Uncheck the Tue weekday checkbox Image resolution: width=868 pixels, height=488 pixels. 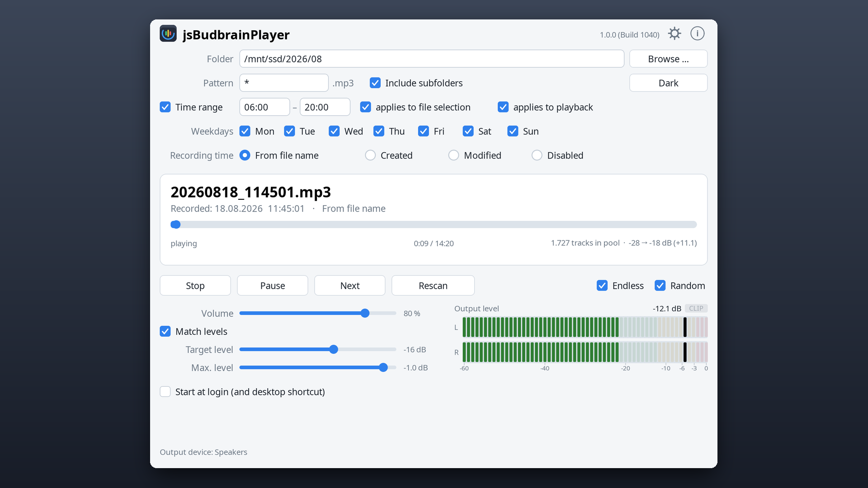point(289,131)
